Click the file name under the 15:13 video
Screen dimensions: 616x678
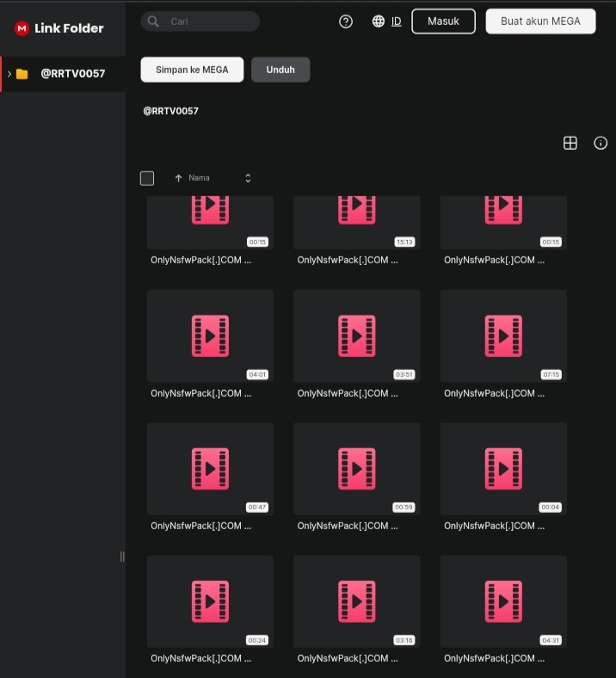[x=348, y=261]
